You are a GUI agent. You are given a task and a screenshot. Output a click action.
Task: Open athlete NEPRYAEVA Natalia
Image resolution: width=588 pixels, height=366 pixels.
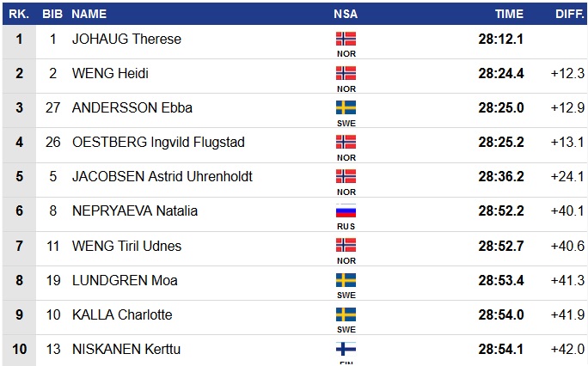tap(135, 211)
